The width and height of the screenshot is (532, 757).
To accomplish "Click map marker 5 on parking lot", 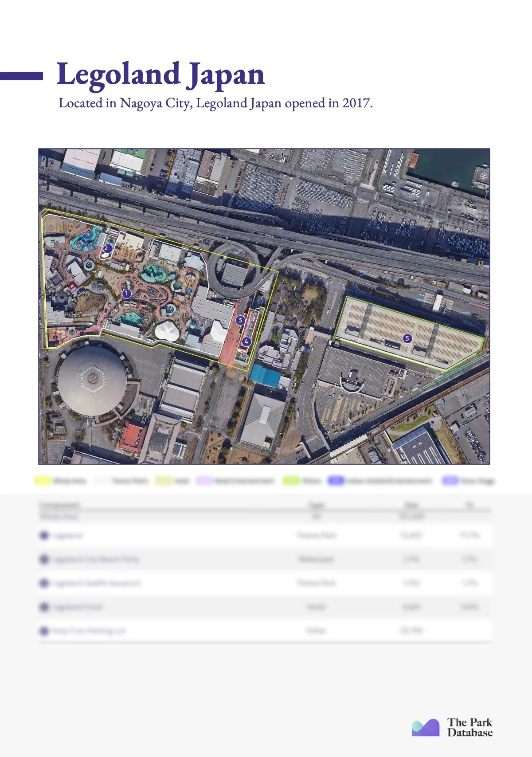I will [x=407, y=338].
